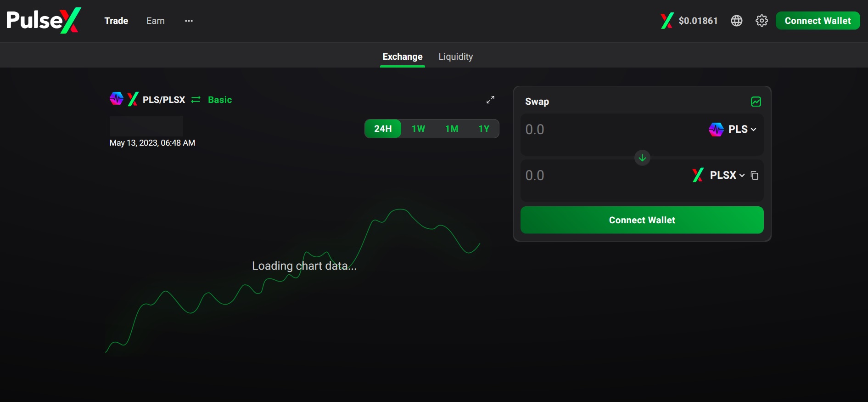The height and width of the screenshot is (402, 868).
Task: Open the PLS token dropdown
Action: pos(733,130)
